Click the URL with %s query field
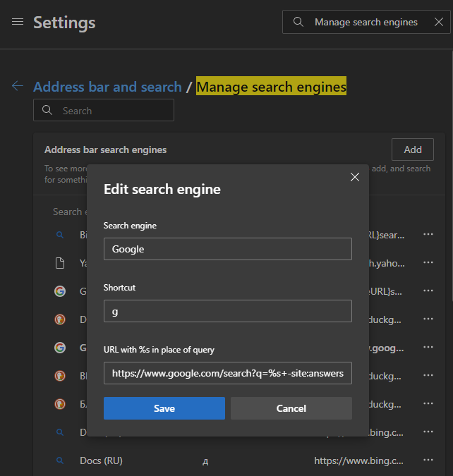The width and height of the screenshot is (453, 476). tap(228, 373)
